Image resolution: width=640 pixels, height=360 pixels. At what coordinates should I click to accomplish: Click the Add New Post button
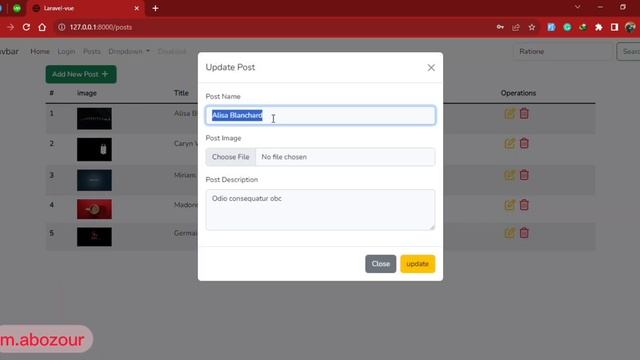(81, 74)
